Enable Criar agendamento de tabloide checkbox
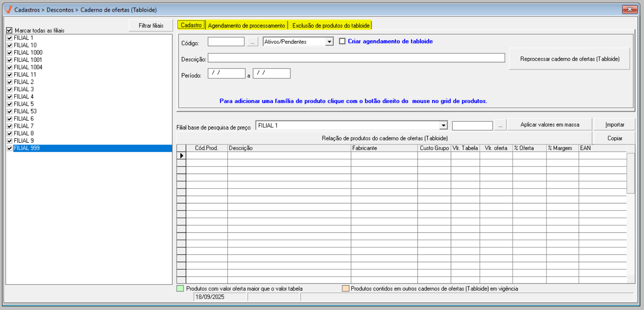The width and height of the screenshot is (644, 310). [x=342, y=41]
